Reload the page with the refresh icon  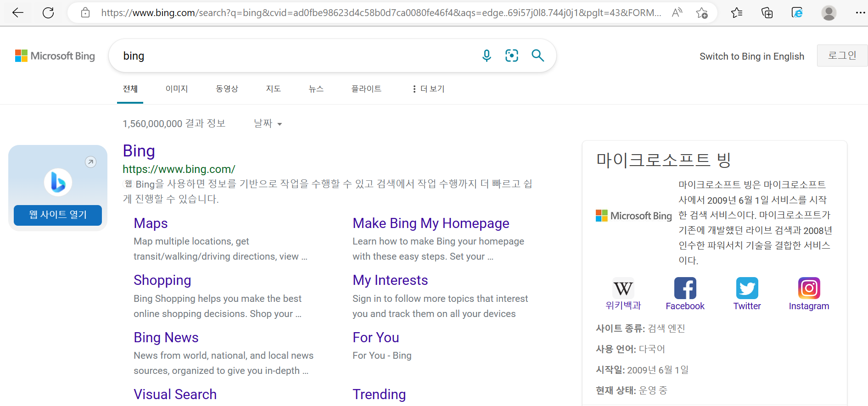pos(48,13)
